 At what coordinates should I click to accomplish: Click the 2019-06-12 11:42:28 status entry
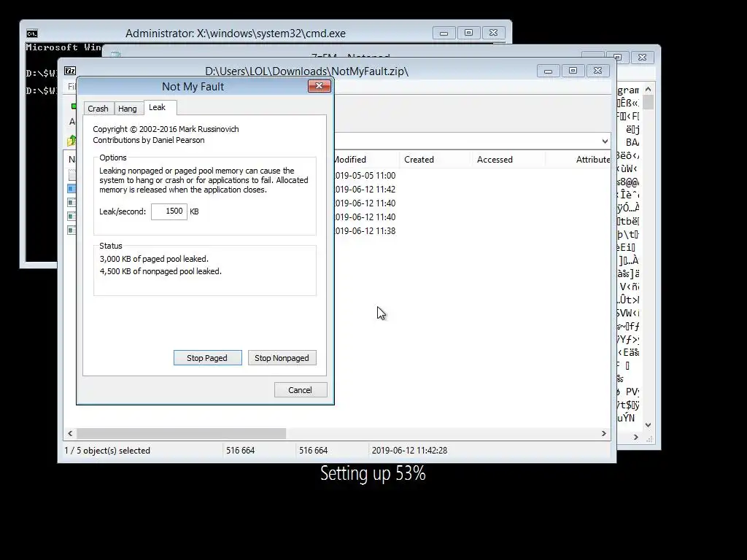click(x=409, y=451)
